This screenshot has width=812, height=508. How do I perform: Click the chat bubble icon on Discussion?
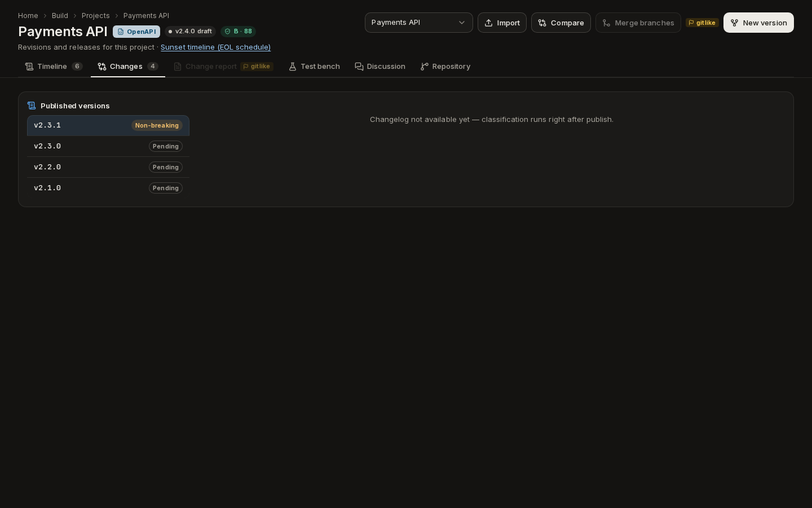coord(359,67)
